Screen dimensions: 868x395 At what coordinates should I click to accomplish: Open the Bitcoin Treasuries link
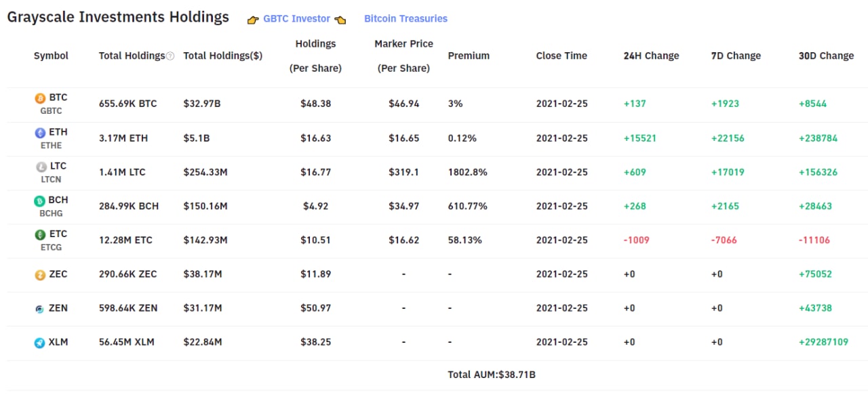click(406, 19)
